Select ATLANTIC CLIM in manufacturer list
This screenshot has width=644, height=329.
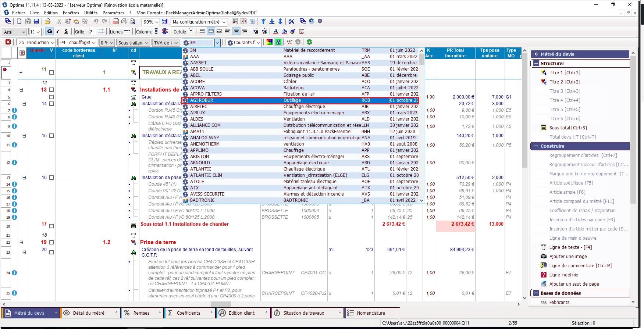(x=300, y=175)
